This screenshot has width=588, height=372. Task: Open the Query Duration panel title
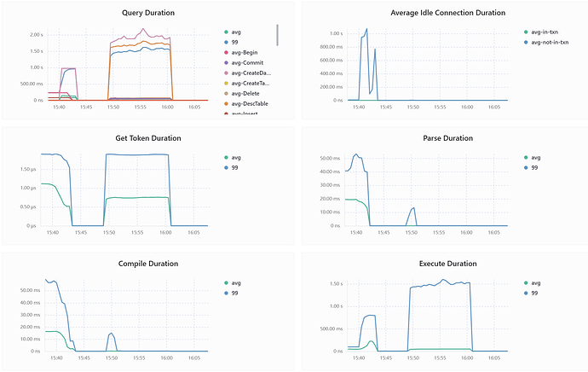(148, 13)
